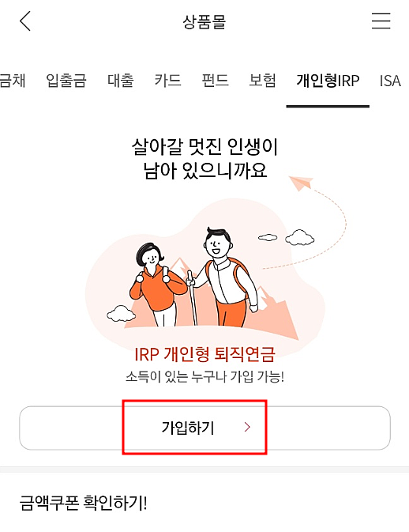Click the 상품몰 page title

pyautogui.click(x=204, y=22)
